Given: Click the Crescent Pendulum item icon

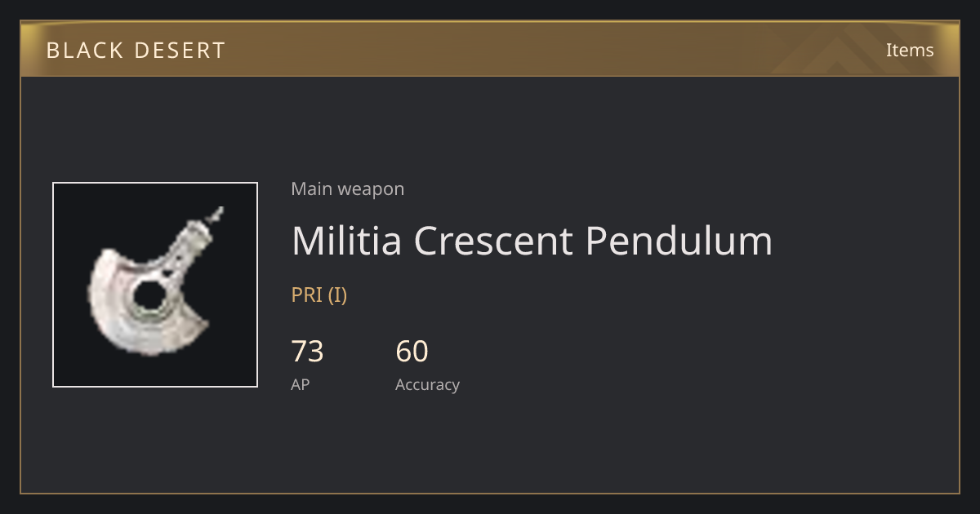Looking at the screenshot, I should coord(155,285).
